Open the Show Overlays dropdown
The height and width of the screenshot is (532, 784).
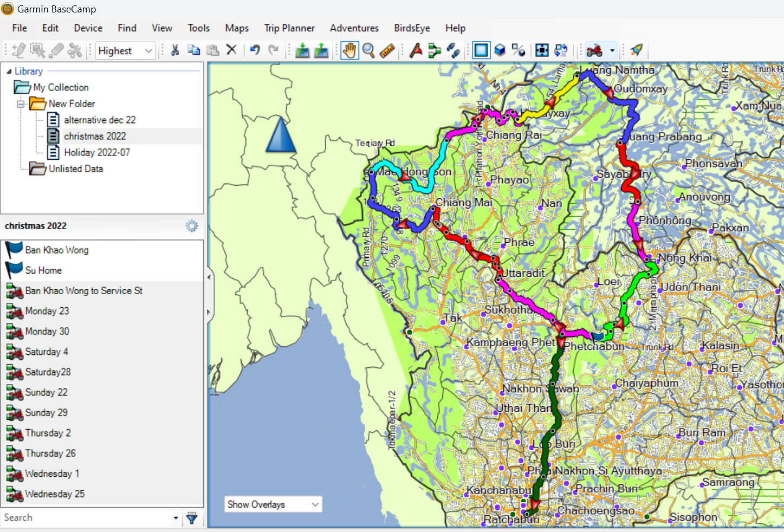[274, 504]
